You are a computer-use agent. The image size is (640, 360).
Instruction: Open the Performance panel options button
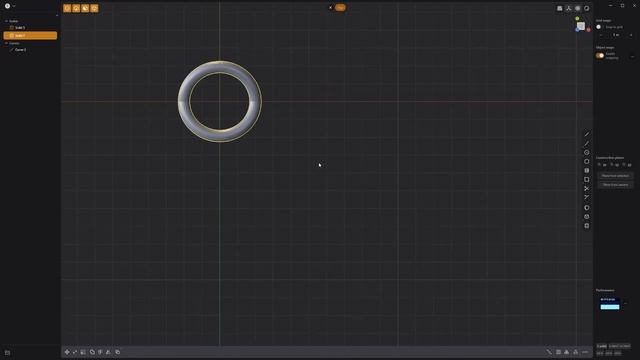(x=625, y=303)
